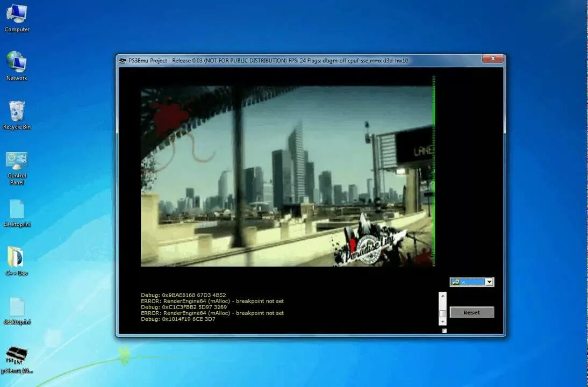
Task: Open the Control Panel desktop icon
Action: point(17,168)
